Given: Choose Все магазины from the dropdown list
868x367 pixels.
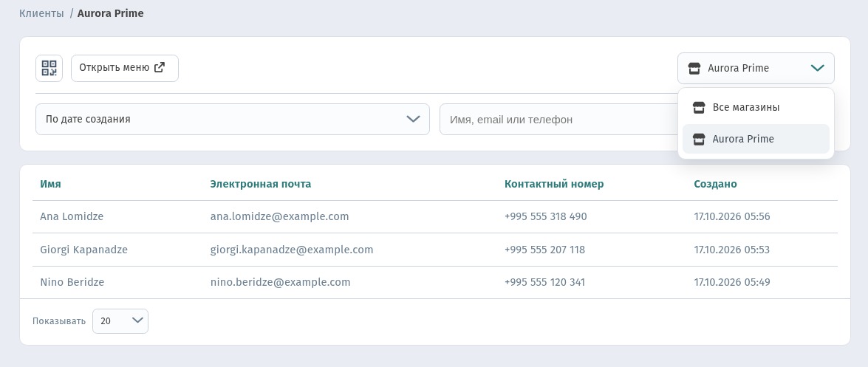Looking at the screenshot, I should [x=756, y=107].
